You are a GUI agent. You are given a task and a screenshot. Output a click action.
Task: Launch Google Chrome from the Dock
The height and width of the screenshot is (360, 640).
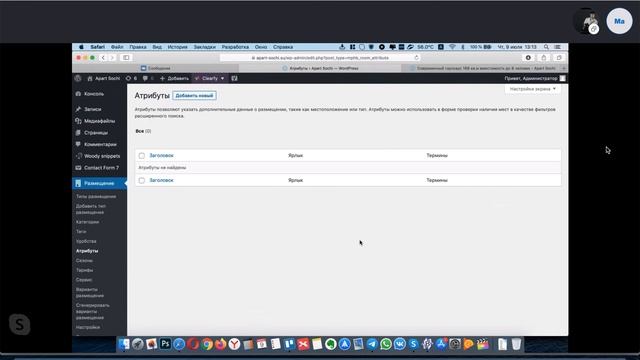pyautogui.click(x=207, y=344)
